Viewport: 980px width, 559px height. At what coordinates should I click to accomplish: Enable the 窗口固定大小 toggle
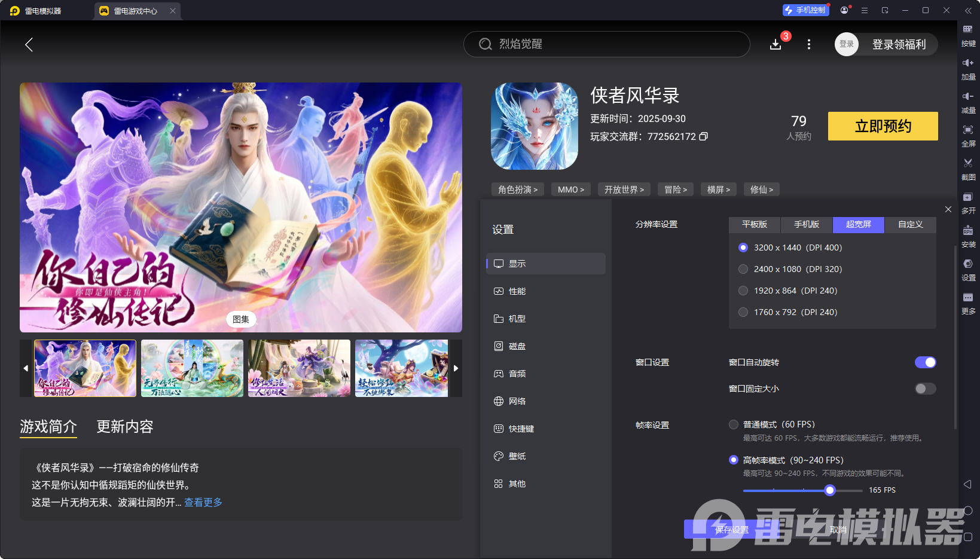pos(925,389)
